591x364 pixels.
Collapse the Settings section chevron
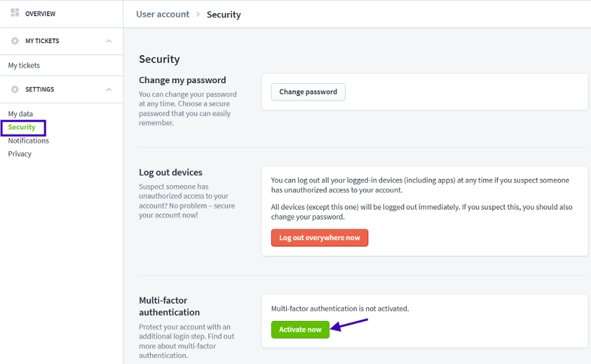[109, 89]
